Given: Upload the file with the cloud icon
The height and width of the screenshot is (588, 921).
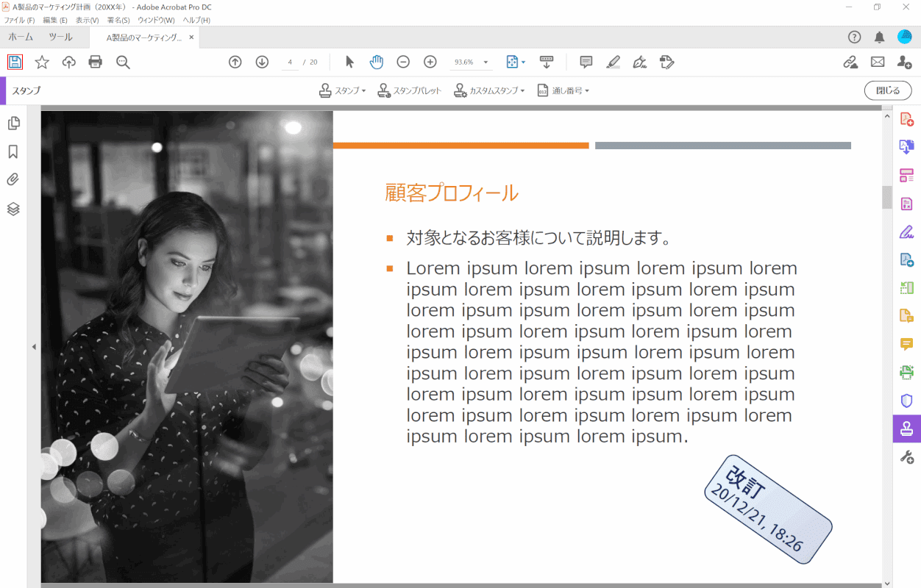Looking at the screenshot, I should point(68,62).
